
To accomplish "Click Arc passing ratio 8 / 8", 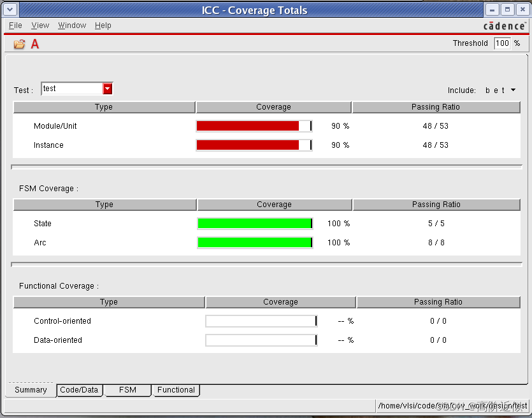I will click(436, 242).
